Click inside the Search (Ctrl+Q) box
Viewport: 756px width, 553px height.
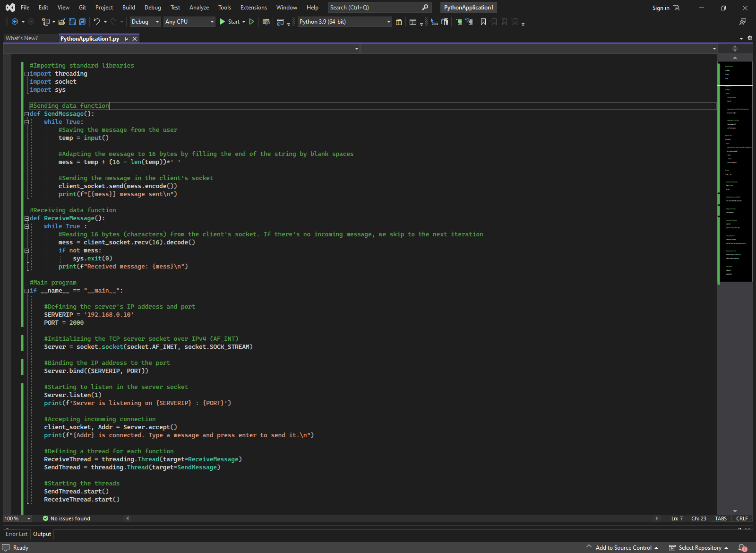pos(373,8)
